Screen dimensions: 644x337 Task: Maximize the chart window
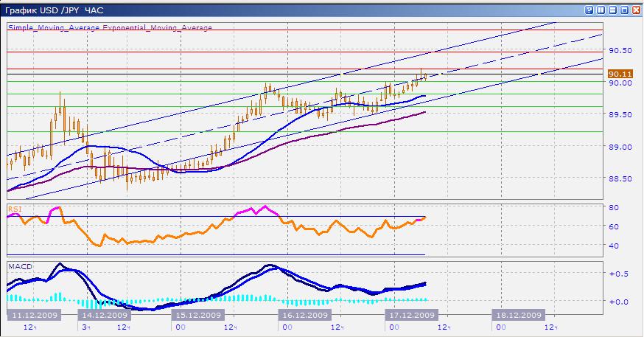click(x=623, y=10)
